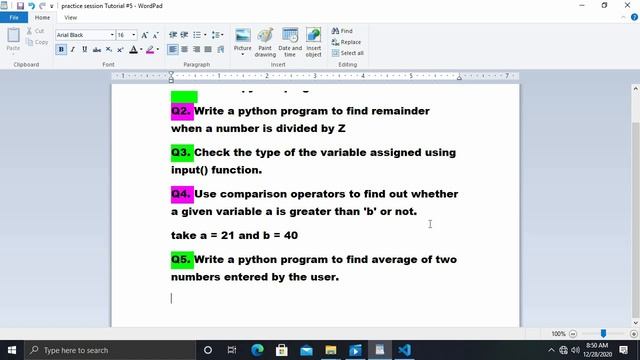The width and height of the screenshot is (640, 360).
Task: Shrink the font size
Action: pos(156,36)
